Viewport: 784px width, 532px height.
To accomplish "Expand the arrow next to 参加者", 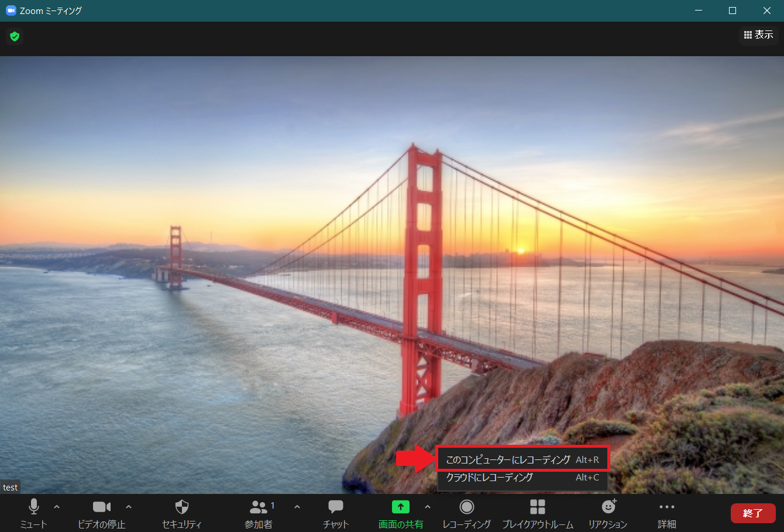I will [297, 507].
